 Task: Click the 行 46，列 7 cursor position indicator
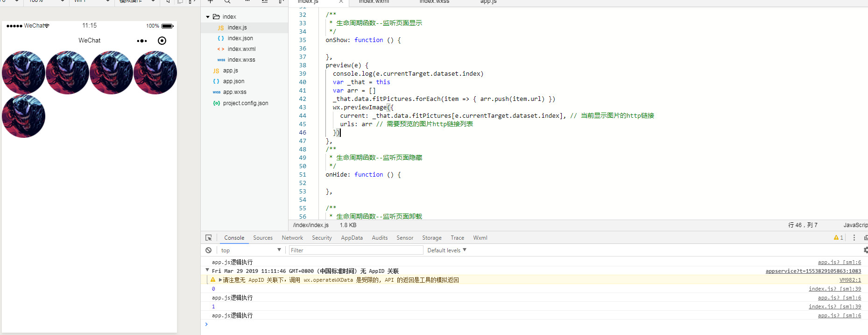(x=803, y=225)
